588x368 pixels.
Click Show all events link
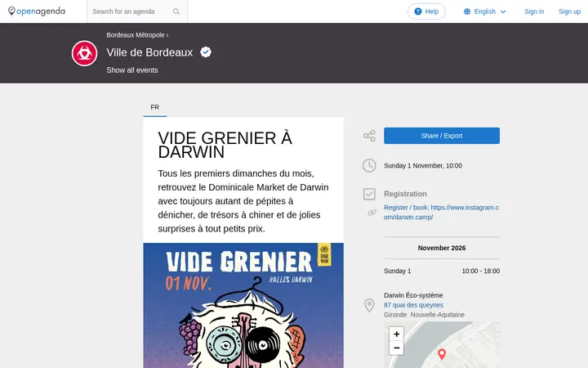pyautogui.click(x=132, y=70)
